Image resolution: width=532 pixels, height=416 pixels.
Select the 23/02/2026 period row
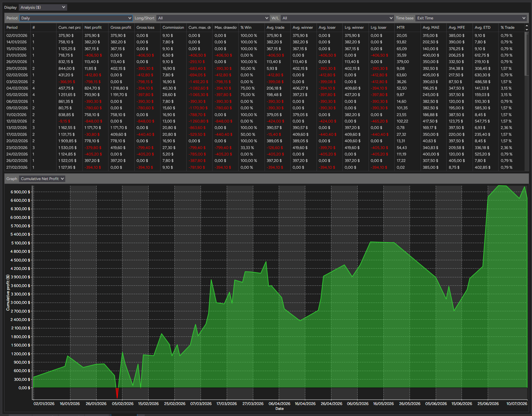[265, 148]
